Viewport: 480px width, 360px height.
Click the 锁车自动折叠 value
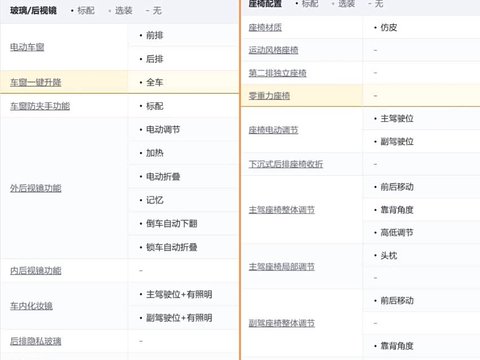[x=172, y=247]
